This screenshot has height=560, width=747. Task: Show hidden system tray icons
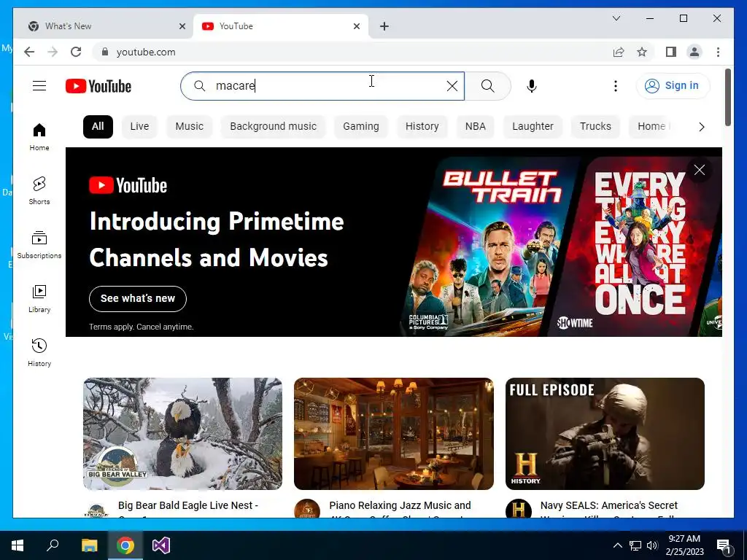tap(617, 545)
